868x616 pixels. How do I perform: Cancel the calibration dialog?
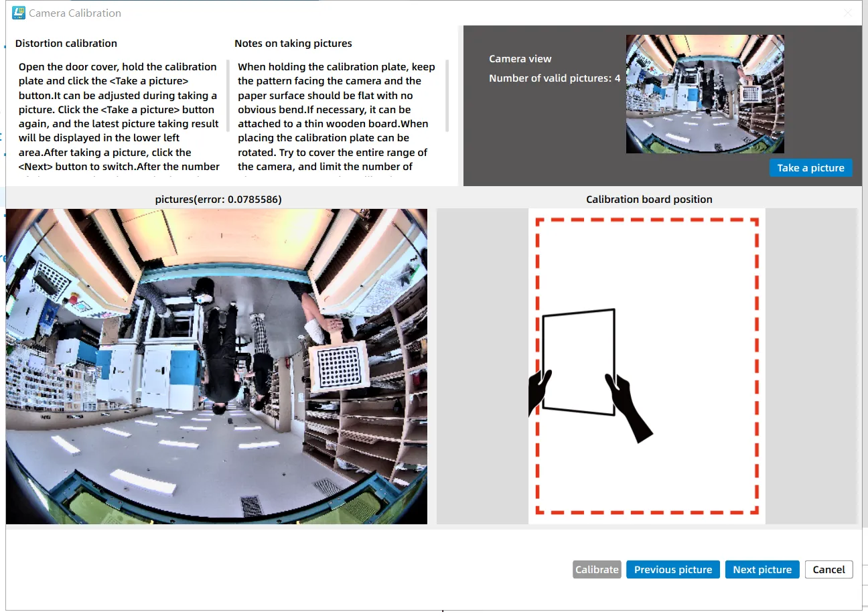tap(828, 569)
